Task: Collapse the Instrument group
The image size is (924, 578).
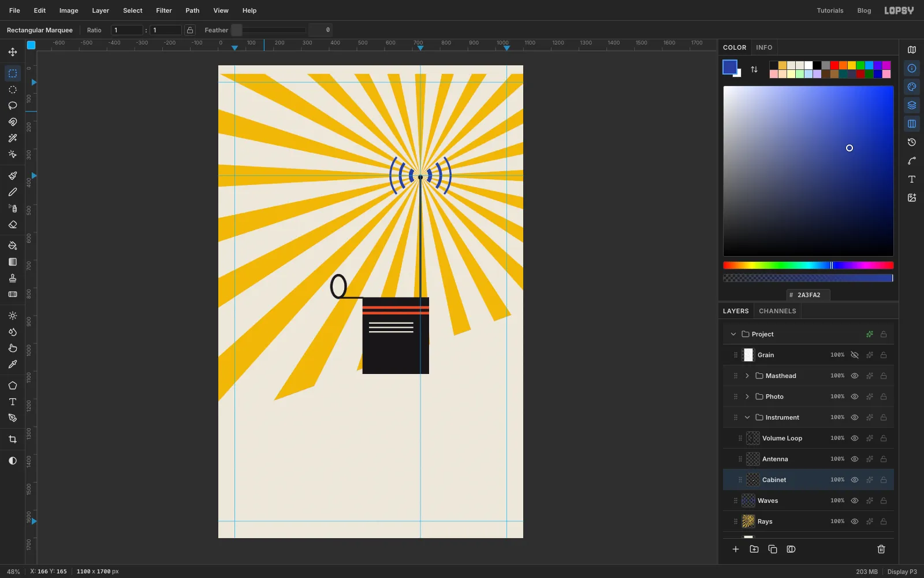Action: coord(747,417)
